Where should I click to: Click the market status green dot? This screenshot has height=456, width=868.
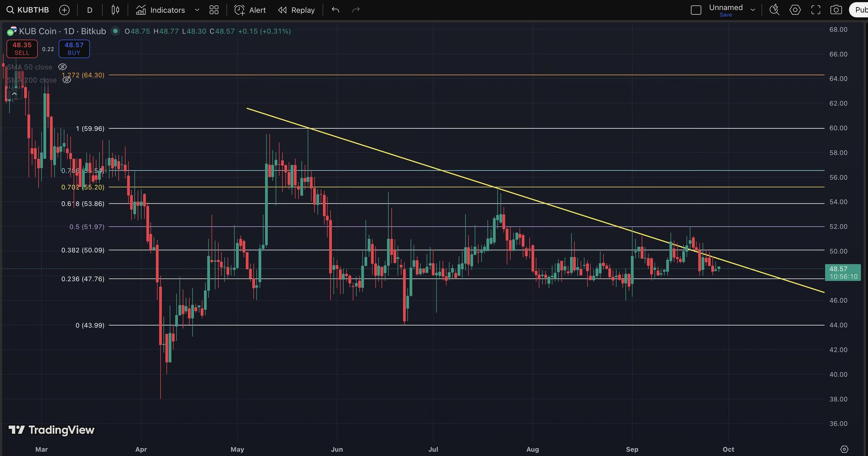[x=115, y=31]
